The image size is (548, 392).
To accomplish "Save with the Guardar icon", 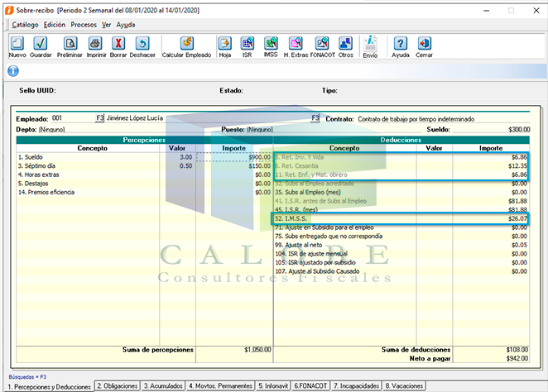I will (41, 47).
